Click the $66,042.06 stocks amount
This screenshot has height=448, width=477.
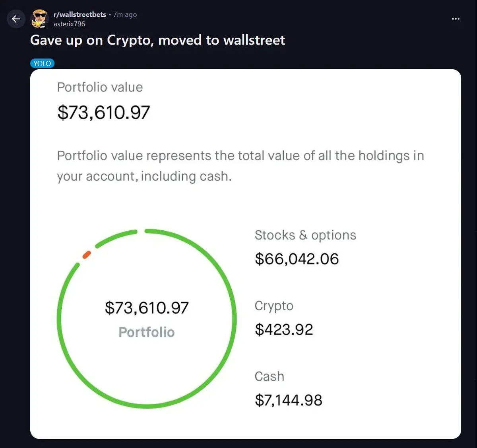pyautogui.click(x=297, y=259)
